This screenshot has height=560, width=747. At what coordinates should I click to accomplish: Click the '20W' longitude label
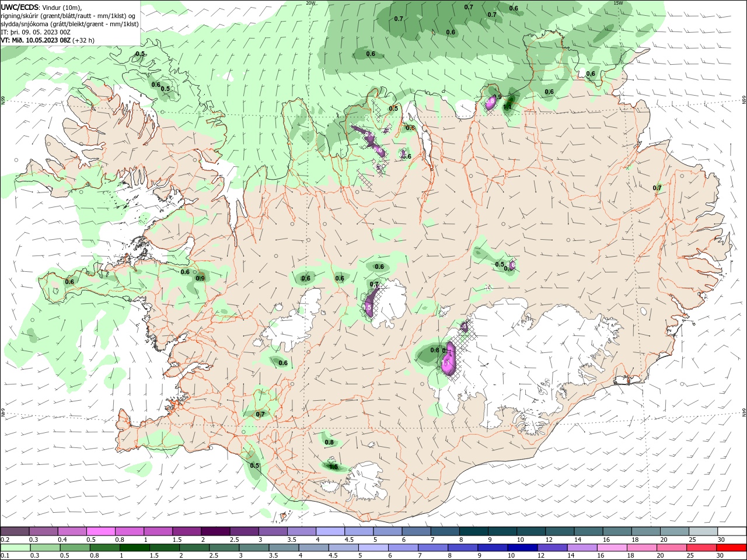coord(310,3)
